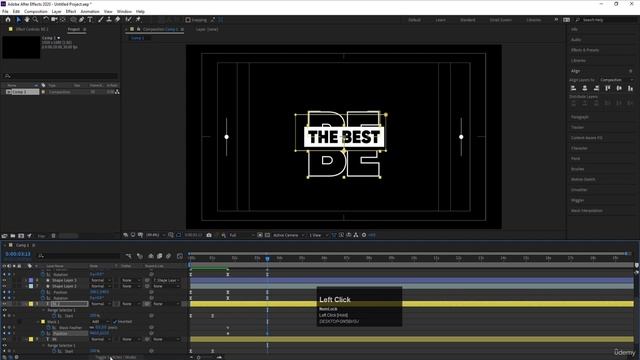The height and width of the screenshot is (360, 640).
Task: Click Align Bottom icon in Align panel
Action: pyautogui.click(x=630, y=88)
